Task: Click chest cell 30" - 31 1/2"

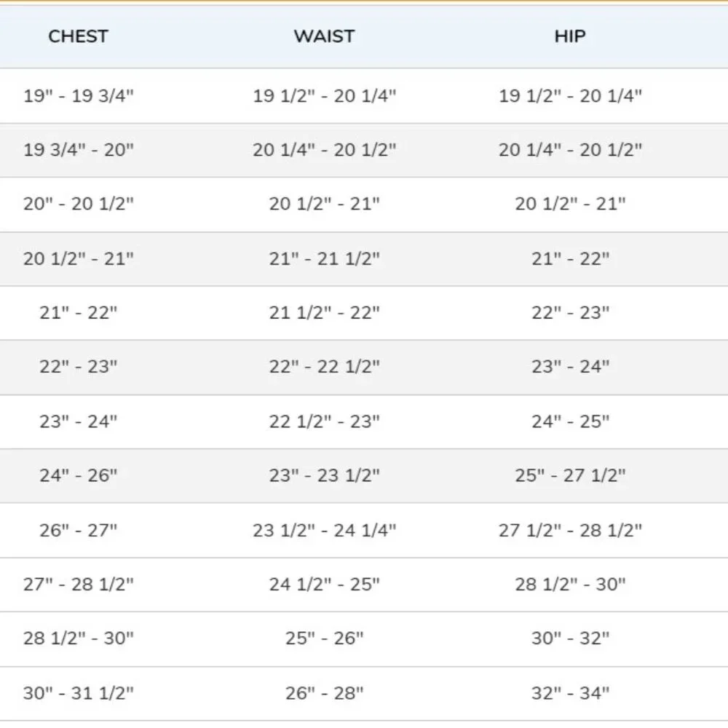Action: pos(79,693)
